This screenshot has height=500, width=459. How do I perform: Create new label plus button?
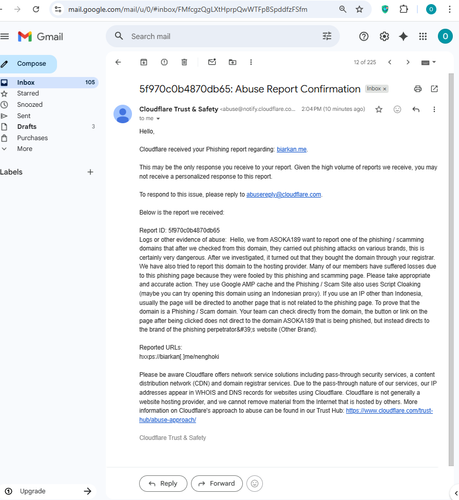[90, 172]
